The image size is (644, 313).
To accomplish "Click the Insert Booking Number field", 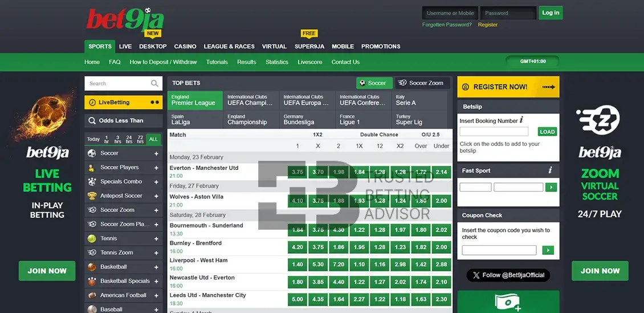I will 494,132.
